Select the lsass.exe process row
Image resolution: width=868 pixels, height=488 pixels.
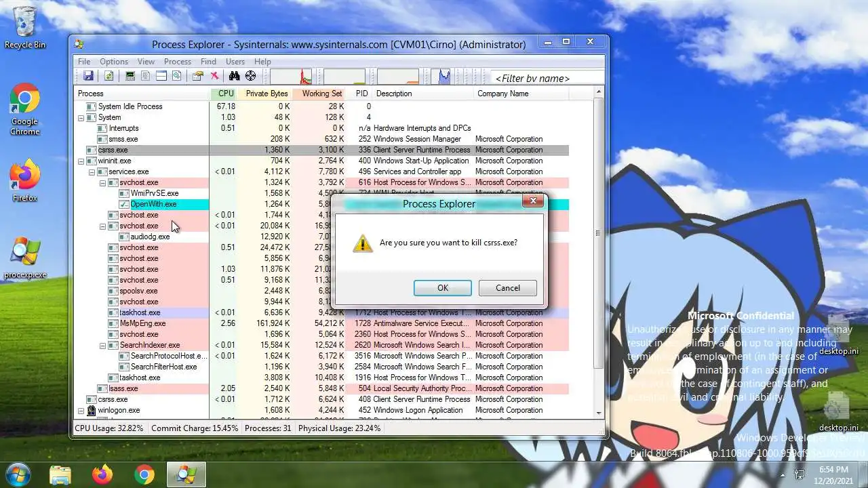pyautogui.click(x=321, y=388)
